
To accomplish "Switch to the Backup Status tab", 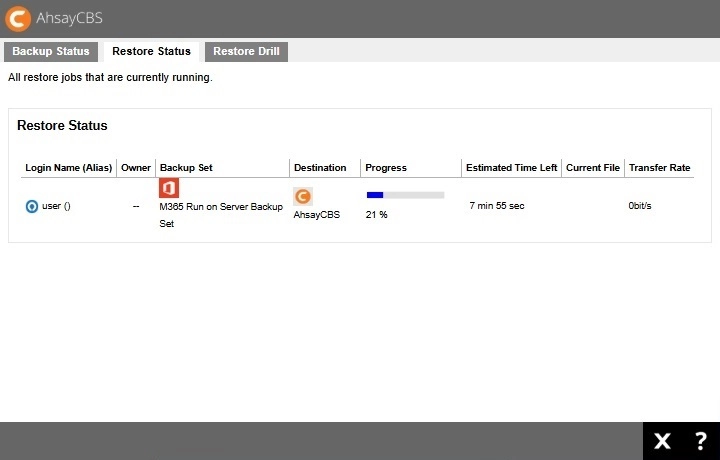I will coord(51,51).
